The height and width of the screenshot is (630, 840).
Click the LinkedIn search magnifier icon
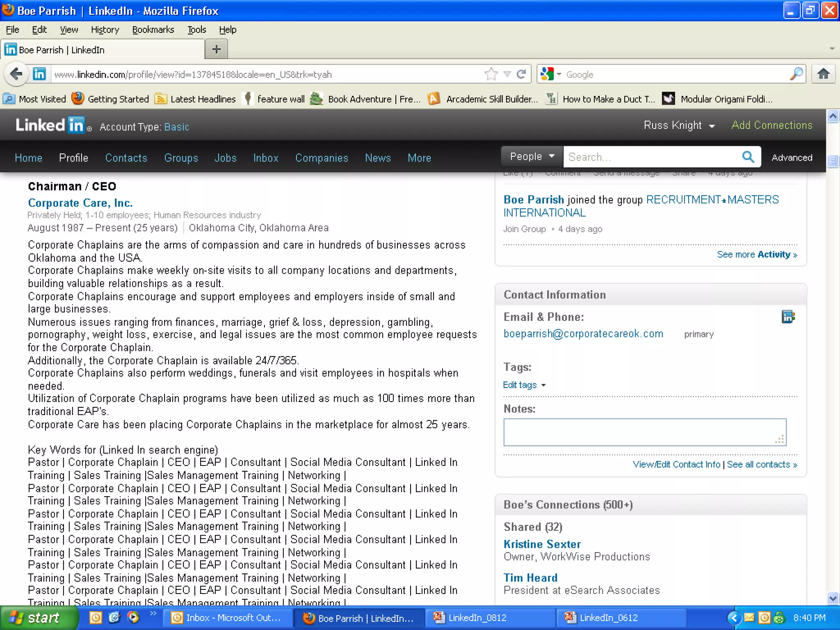coord(748,157)
